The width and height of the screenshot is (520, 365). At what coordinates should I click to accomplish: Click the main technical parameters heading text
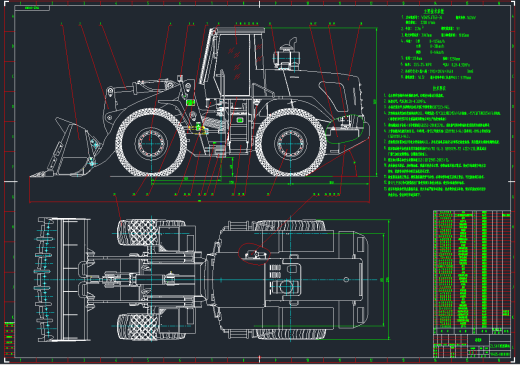tap(434, 11)
